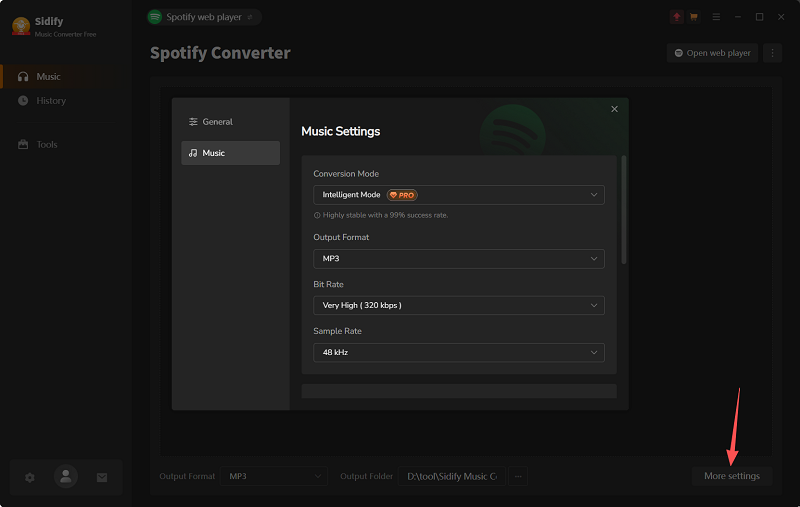Open the shopping cart icon

tap(693, 17)
